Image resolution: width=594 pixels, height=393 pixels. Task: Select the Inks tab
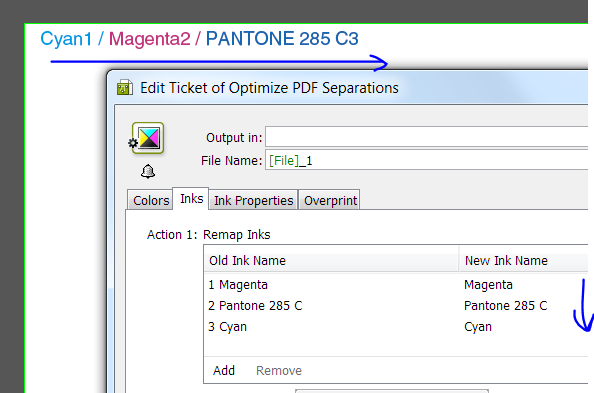[191, 198]
